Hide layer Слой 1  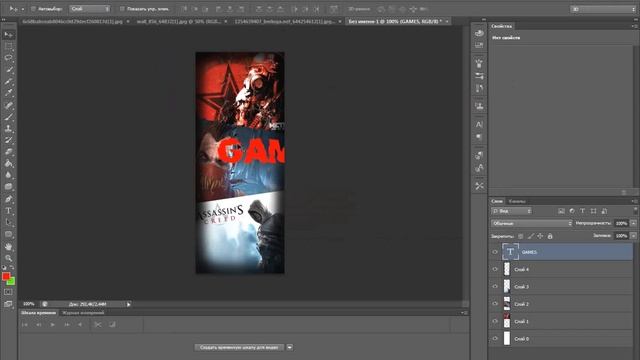click(495, 321)
